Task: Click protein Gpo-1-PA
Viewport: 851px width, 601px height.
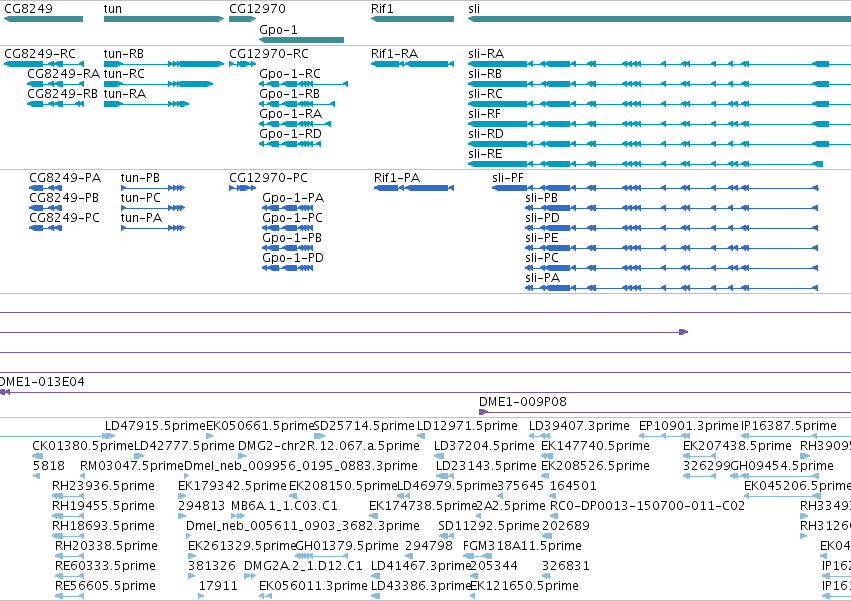Action: (x=288, y=208)
